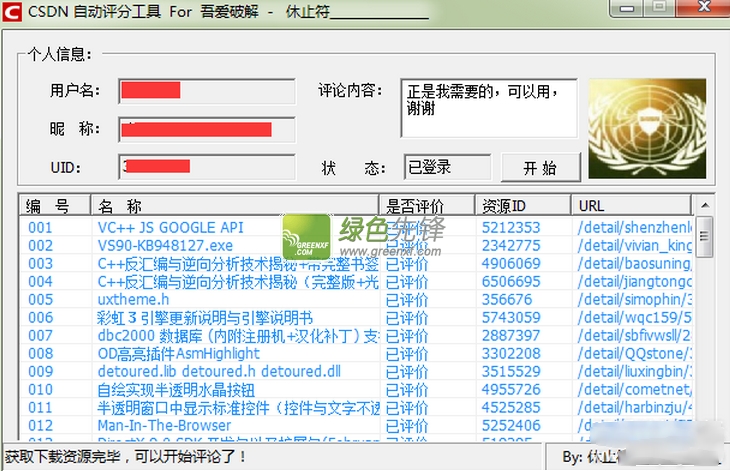Click the user avatar image
The image size is (730, 471).
click(647, 128)
